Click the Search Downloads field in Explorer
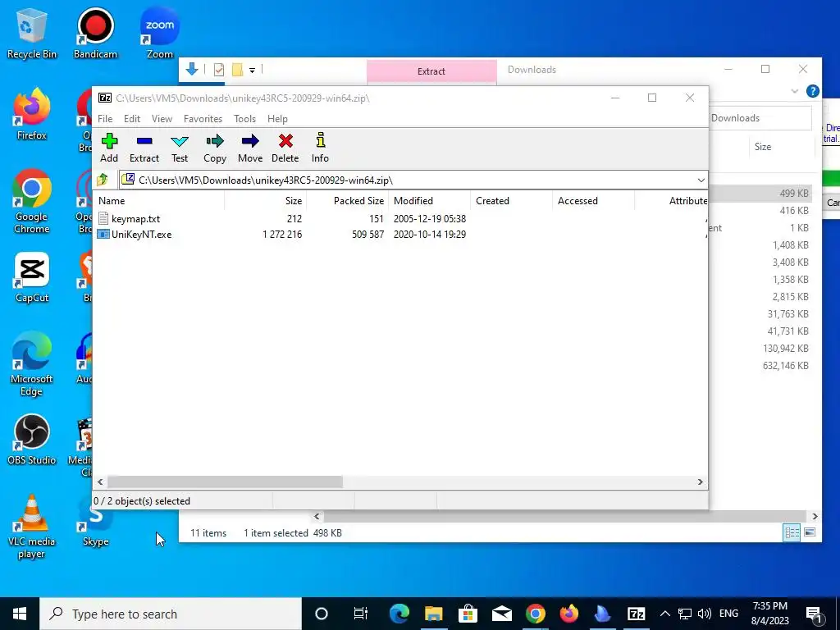This screenshot has width=840, height=630. (760, 118)
